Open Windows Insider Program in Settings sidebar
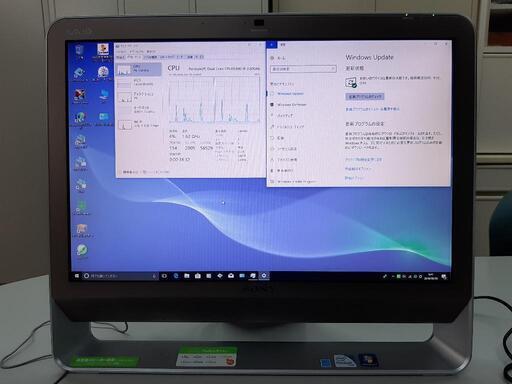The image size is (512, 384). [x=293, y=182]
